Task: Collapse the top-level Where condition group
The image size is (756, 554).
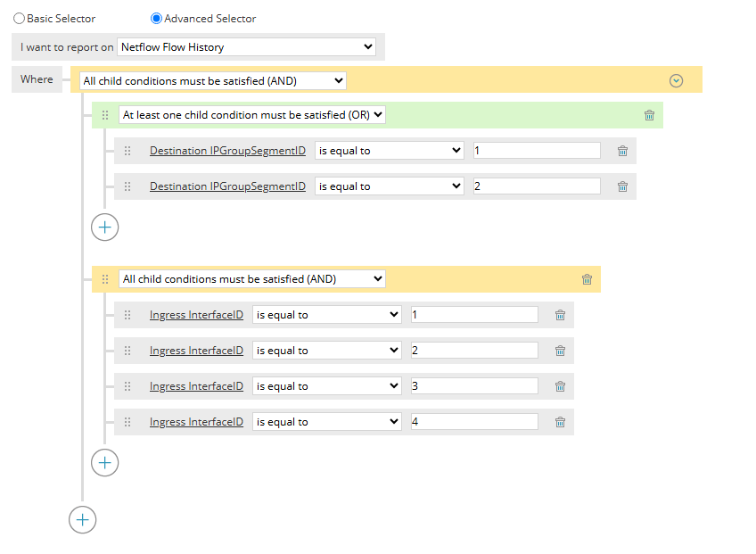Action: 676,80
